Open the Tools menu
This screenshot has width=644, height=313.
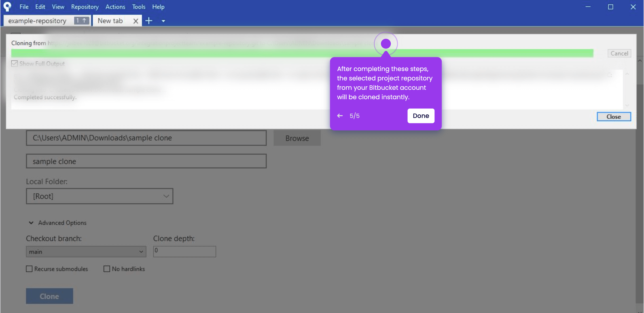[139, 7]
